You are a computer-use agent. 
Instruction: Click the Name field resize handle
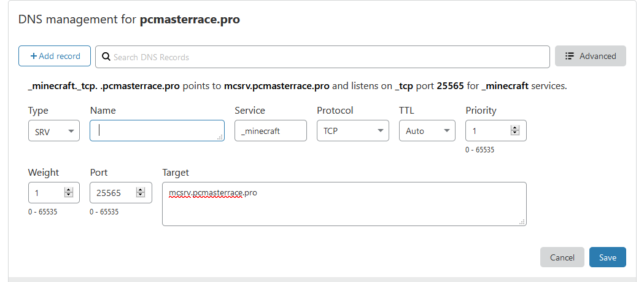[220, 138]
